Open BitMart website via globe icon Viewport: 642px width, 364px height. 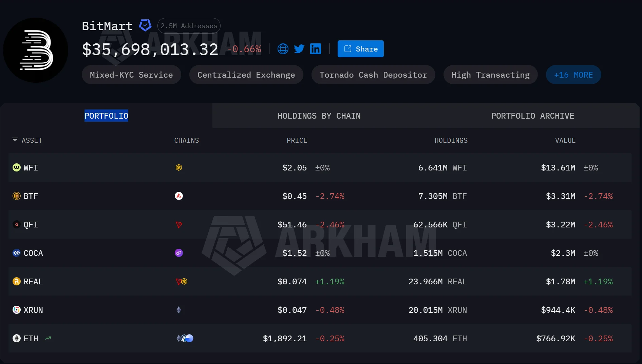point(283,49)
